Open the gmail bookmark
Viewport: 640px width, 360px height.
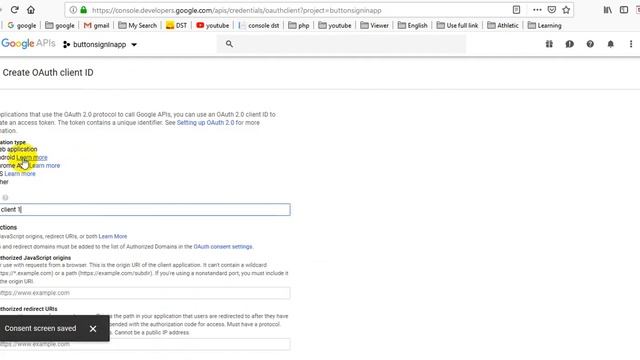tap(97, 25)
